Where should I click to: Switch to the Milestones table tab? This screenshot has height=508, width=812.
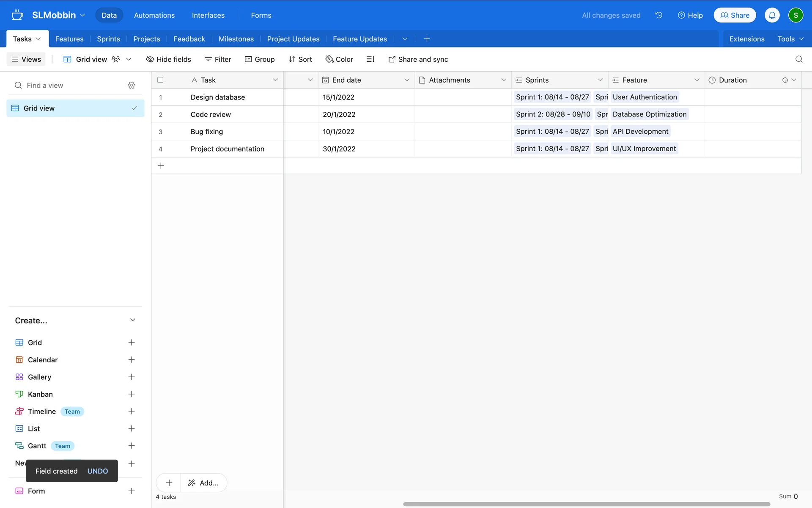[x=236, y=39]
